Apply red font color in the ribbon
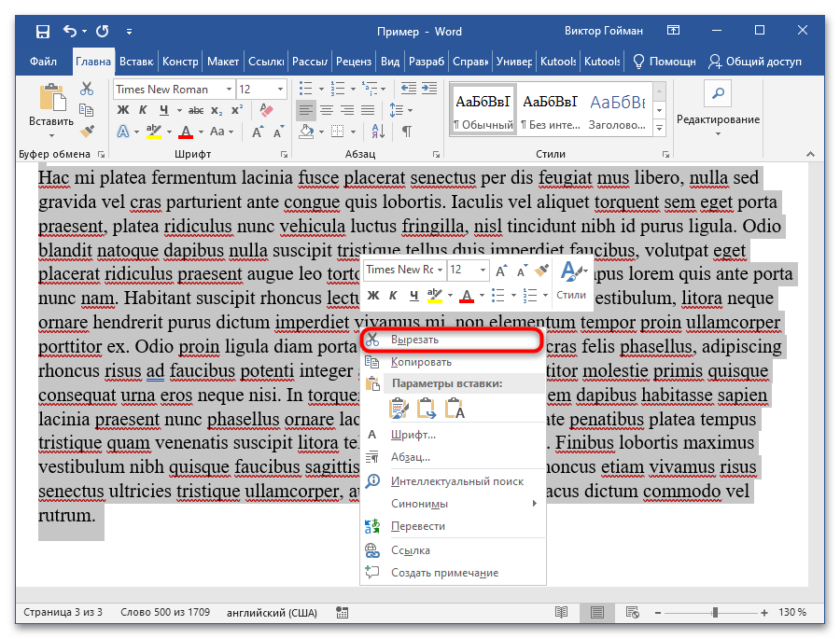The height and width of the screenshot is (639, 840). [186, 132]
